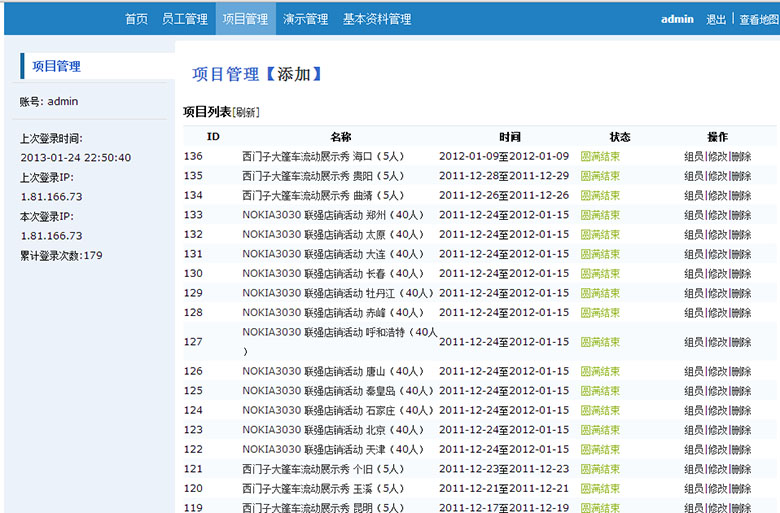Click project name NOKIA3030 联强店销活动 北京（40人）
Screen dimensions: 780x513
click(333, 430)
